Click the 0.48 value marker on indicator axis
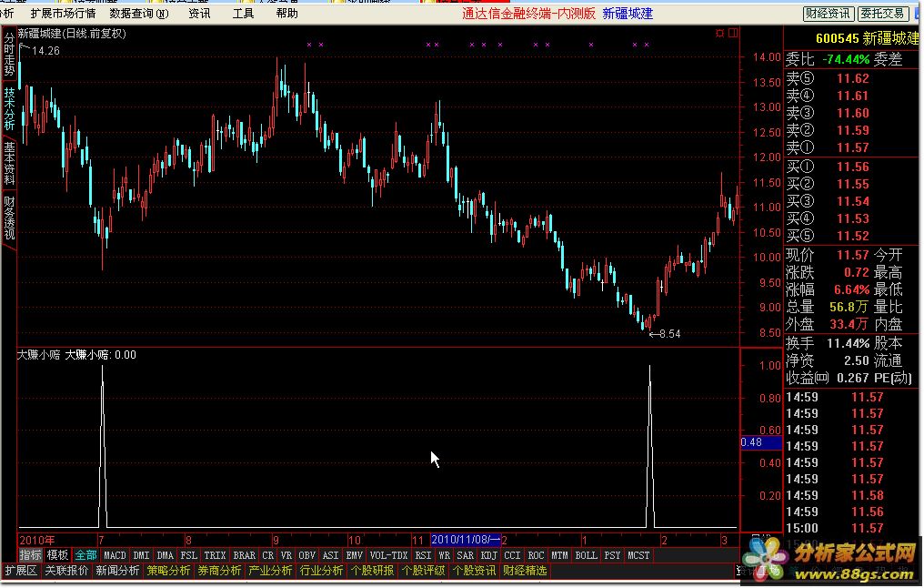This screenshot has width=924, height=588. pos(761,442)
